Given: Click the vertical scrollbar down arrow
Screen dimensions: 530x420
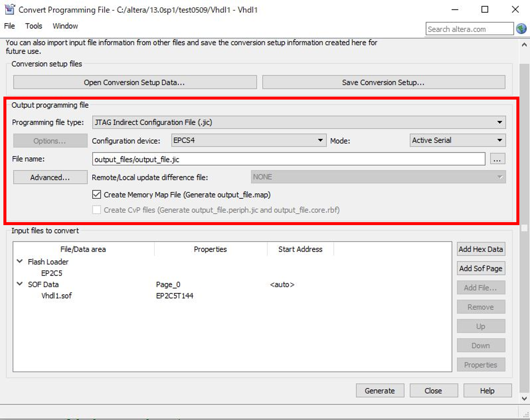Looking at the screenshot, I should (524, 399).
